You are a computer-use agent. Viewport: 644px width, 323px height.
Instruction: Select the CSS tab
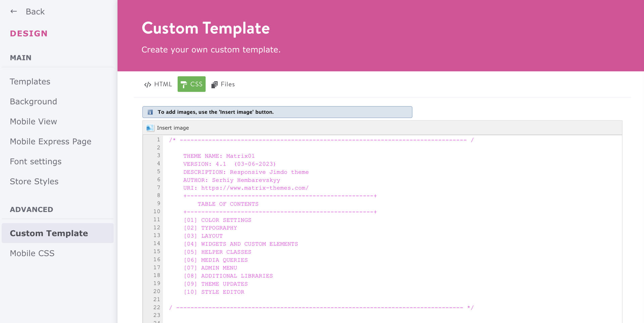click(x=192, y=84)
